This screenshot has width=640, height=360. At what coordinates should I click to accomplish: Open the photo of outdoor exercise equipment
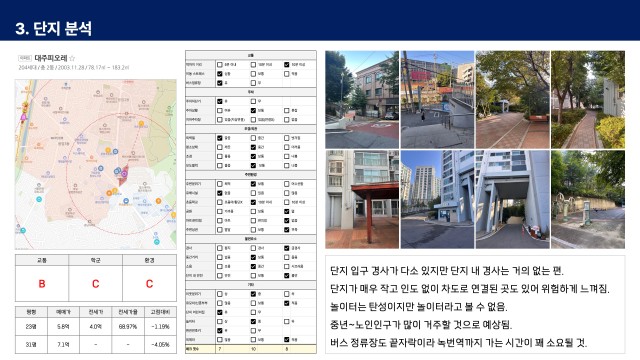588,199
